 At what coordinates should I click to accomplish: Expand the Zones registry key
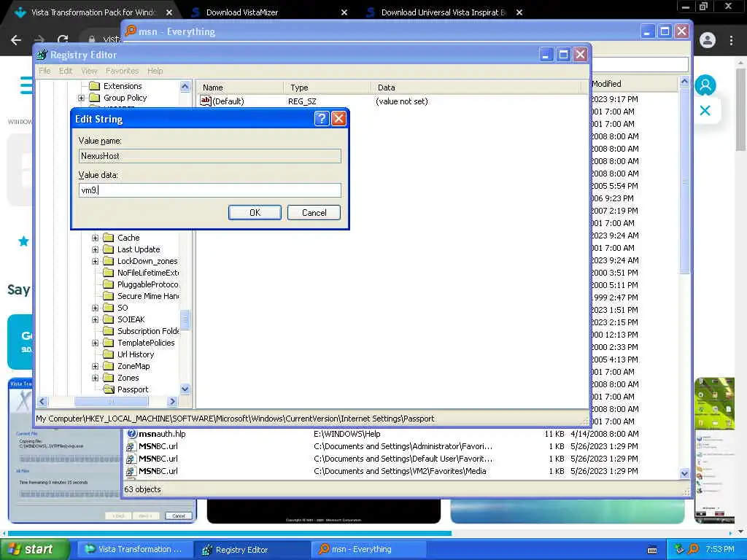tap(96, 378)
